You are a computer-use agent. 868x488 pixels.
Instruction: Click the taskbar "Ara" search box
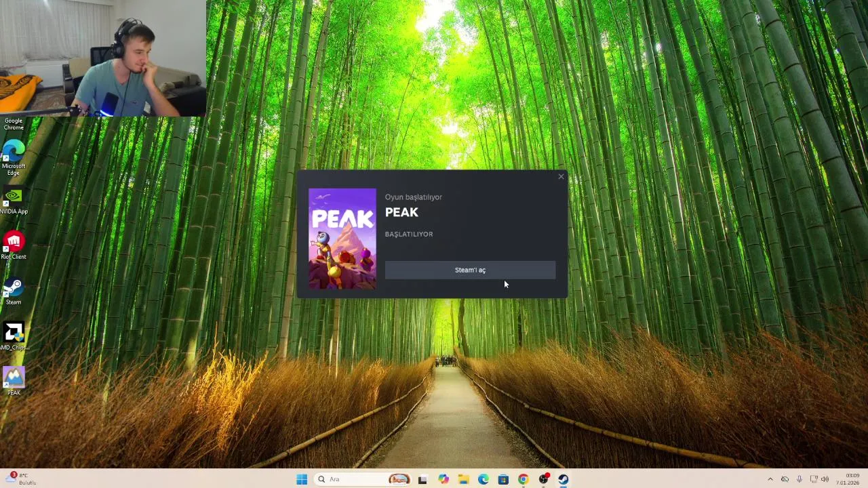click(x=363, y=479)
